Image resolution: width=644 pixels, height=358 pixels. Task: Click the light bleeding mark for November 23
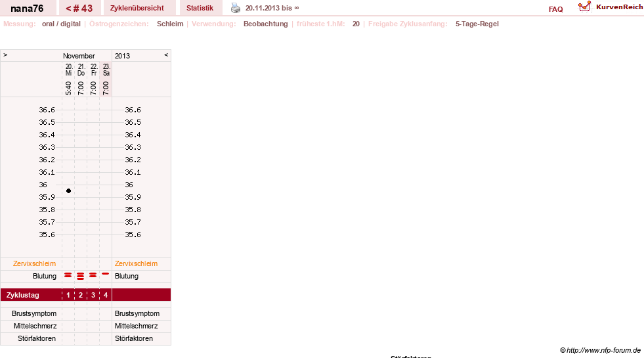106,274
